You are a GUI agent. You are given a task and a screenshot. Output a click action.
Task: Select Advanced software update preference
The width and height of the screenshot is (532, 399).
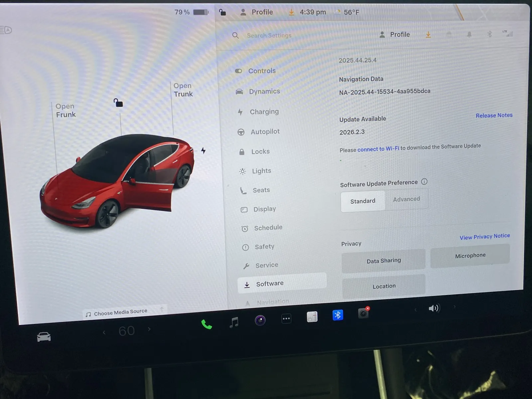click(x=406, y=199)
